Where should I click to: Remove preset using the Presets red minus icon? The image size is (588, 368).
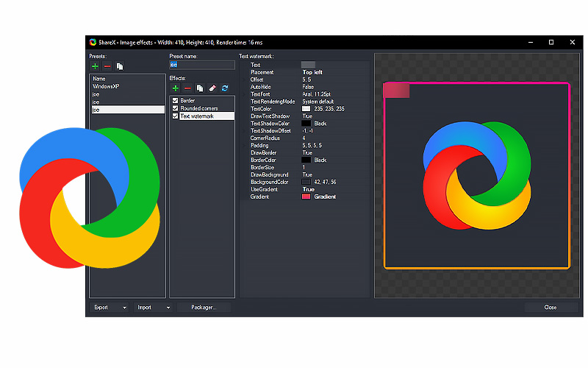(107, 66)
